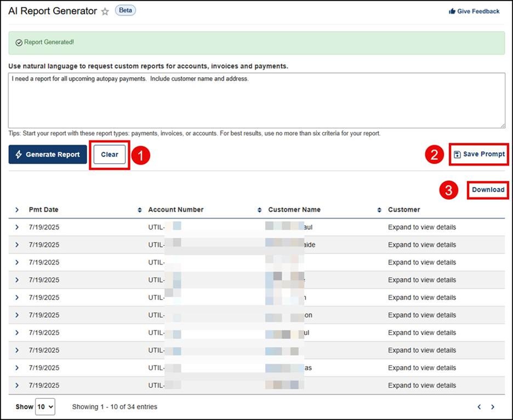
Task: Expand all rows using the header chevron
Action: (x=17, y=210)
